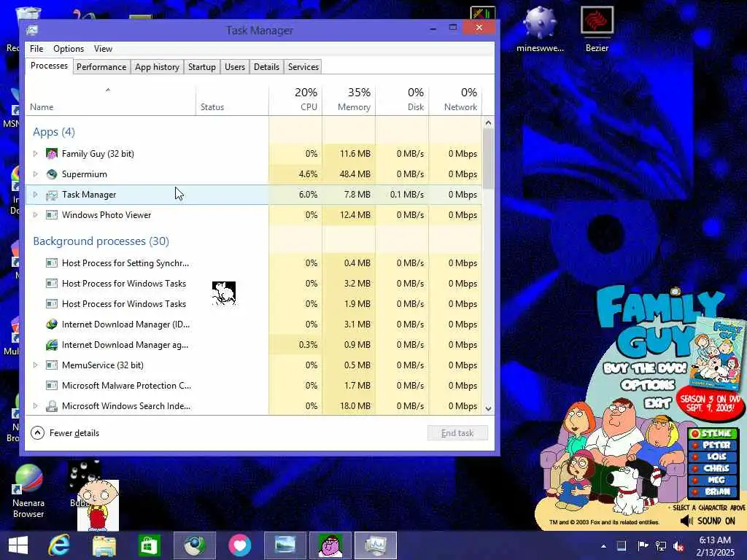Click the network tray icon
Screen dimensions: 747x560
pyautogui.click(x=661, y=546)
